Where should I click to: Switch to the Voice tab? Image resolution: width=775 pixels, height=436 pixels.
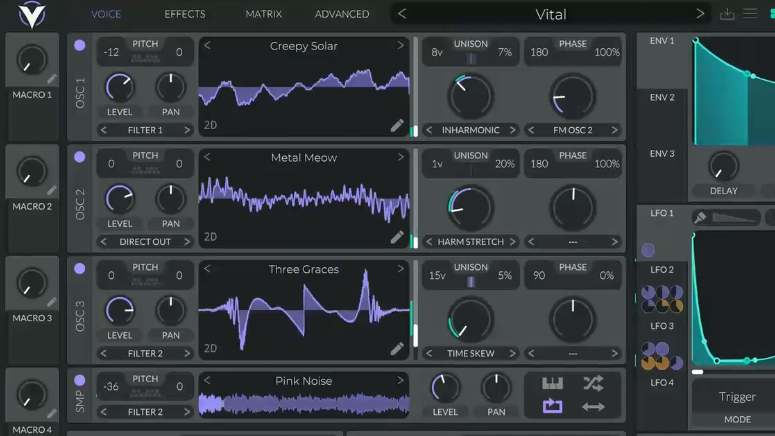pyautogui.click(x=106, y=14)
